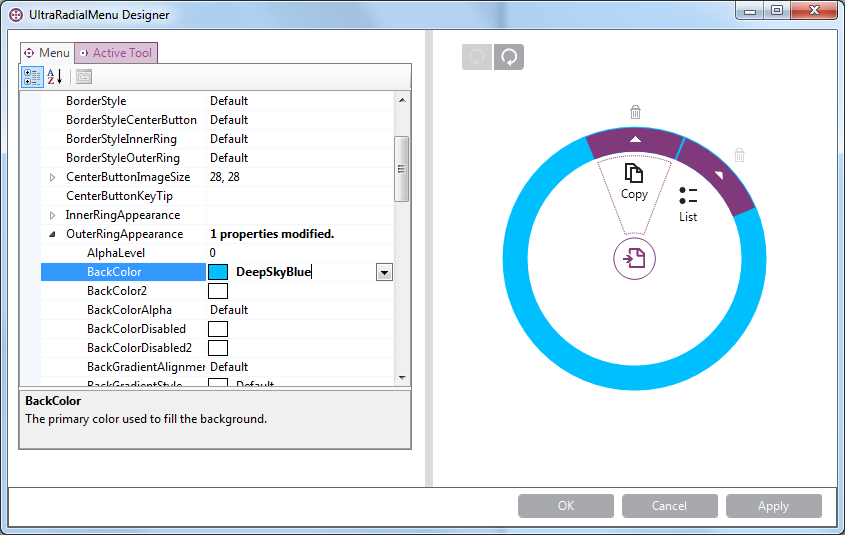Expand the Copy wedge arrow
This screenshot has height=535, width=845.
[x=635, y=140]
